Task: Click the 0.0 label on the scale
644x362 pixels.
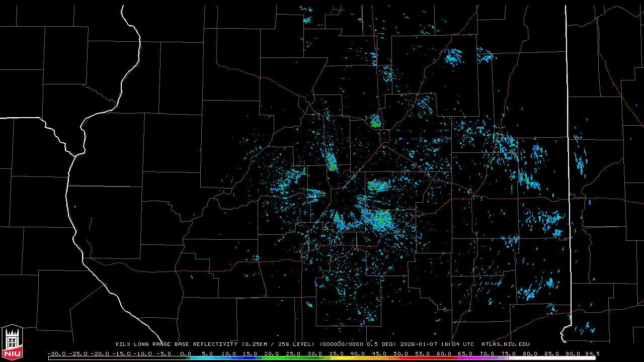Action: (185, 353)
